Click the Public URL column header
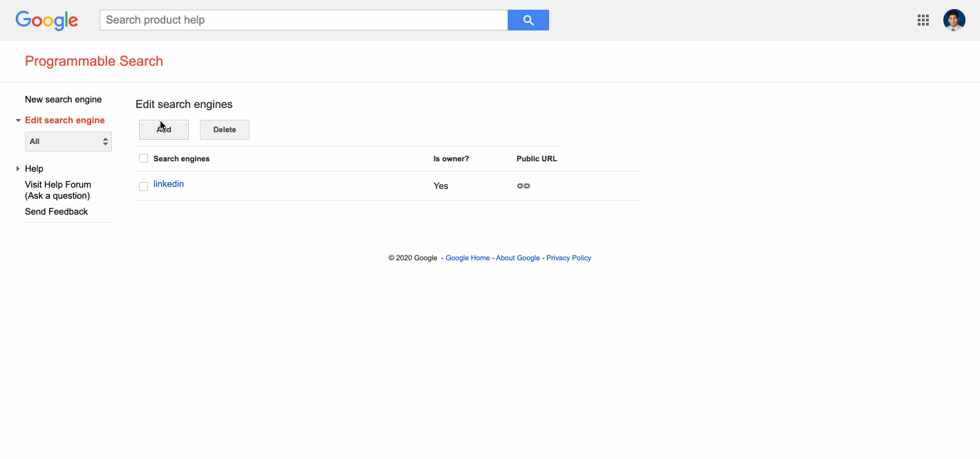The width and height of the screenshot is (980, 459). pyautogui.click(x=537, y=159)
